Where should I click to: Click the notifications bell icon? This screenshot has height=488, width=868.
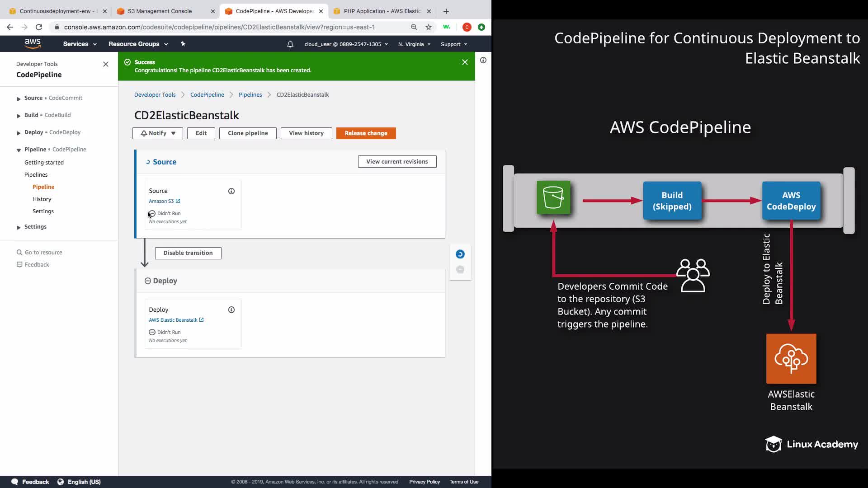tap(290, 44)
